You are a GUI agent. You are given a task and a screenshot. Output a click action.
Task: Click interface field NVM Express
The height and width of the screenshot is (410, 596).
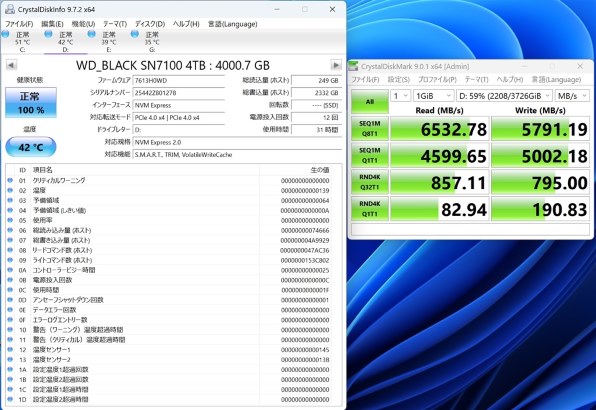pyautogui.click(x=179, y=105)
